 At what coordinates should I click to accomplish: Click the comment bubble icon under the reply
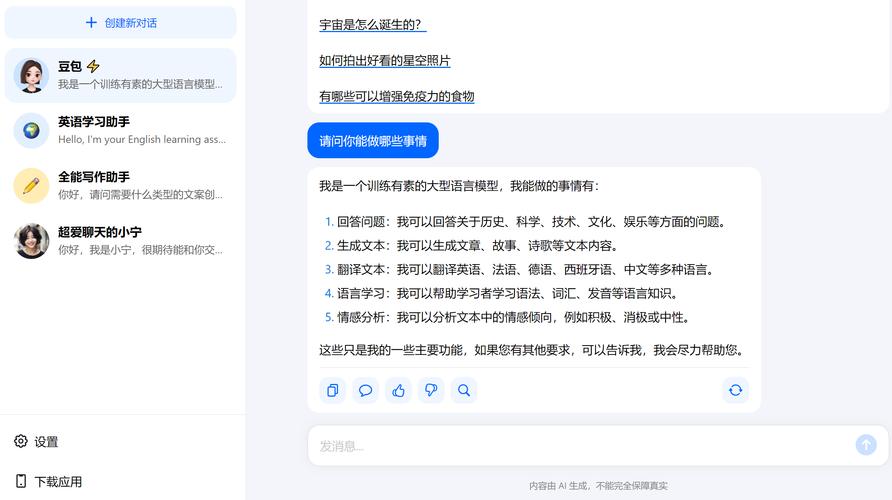click(x=365, y=390)
